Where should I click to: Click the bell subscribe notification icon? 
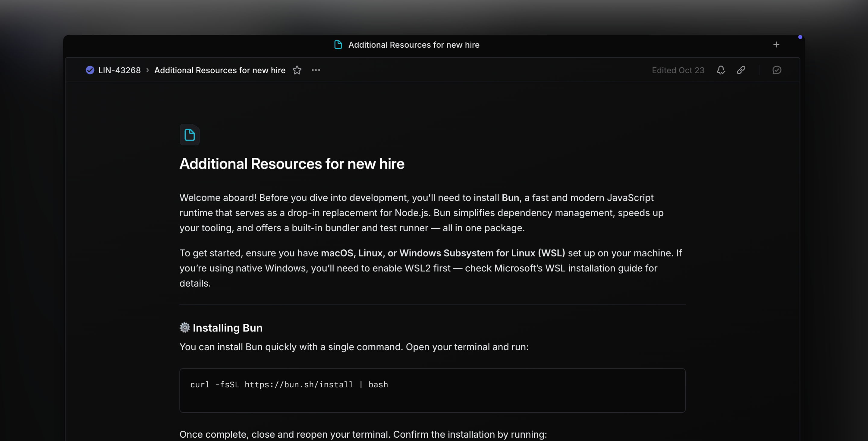click(721, 70)
